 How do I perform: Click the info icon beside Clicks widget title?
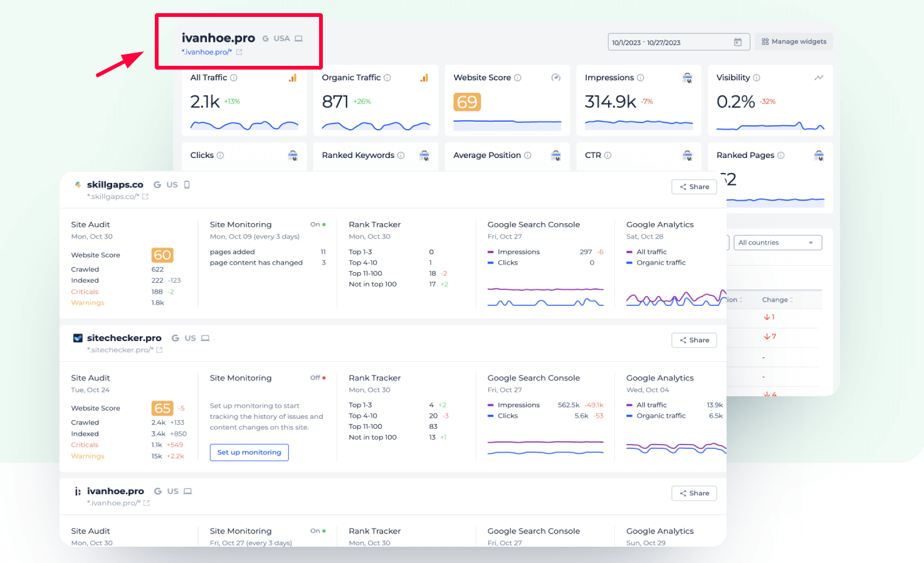[x=221, y=155]
